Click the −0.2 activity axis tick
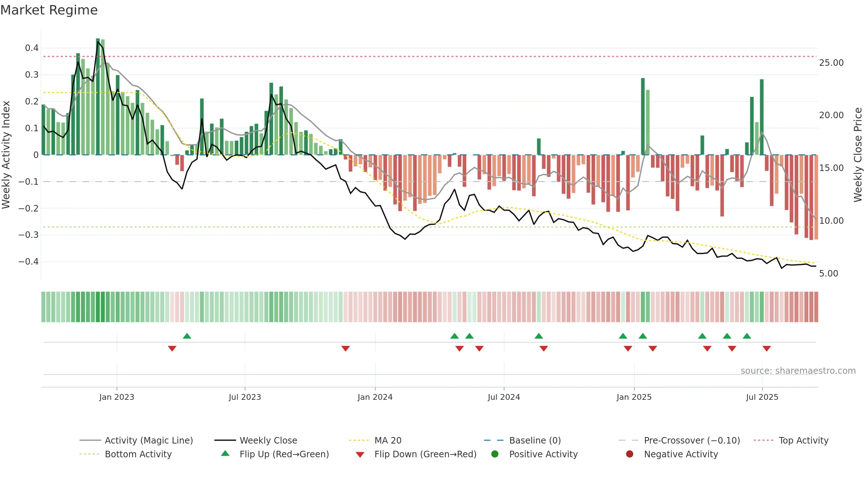The image size is (868, 488). 29,209
